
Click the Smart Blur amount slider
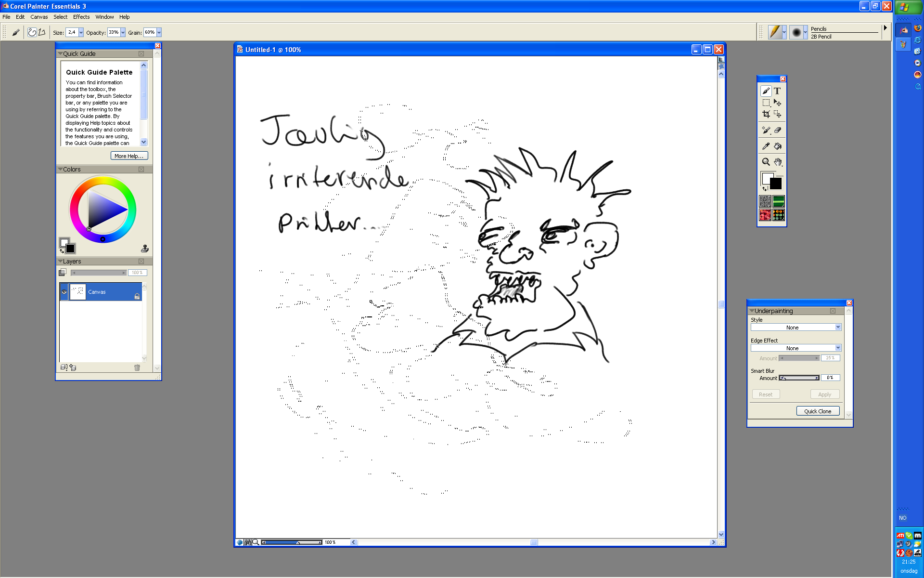pyautogui.click(x=799, y=378)
